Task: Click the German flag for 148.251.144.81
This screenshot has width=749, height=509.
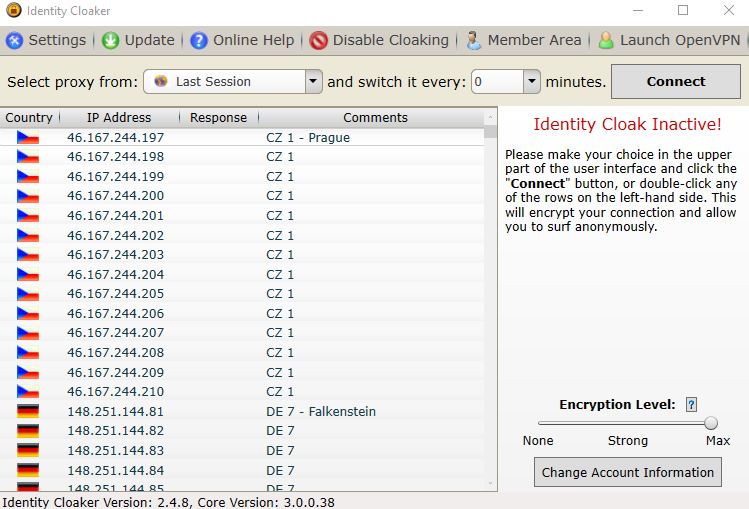Action: (28, 411)
